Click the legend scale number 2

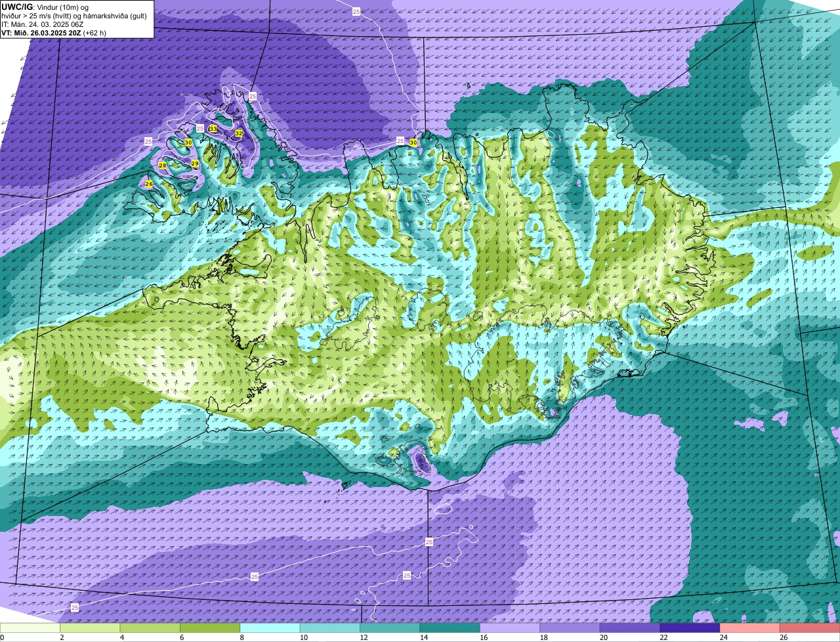(x=61, y=637)
